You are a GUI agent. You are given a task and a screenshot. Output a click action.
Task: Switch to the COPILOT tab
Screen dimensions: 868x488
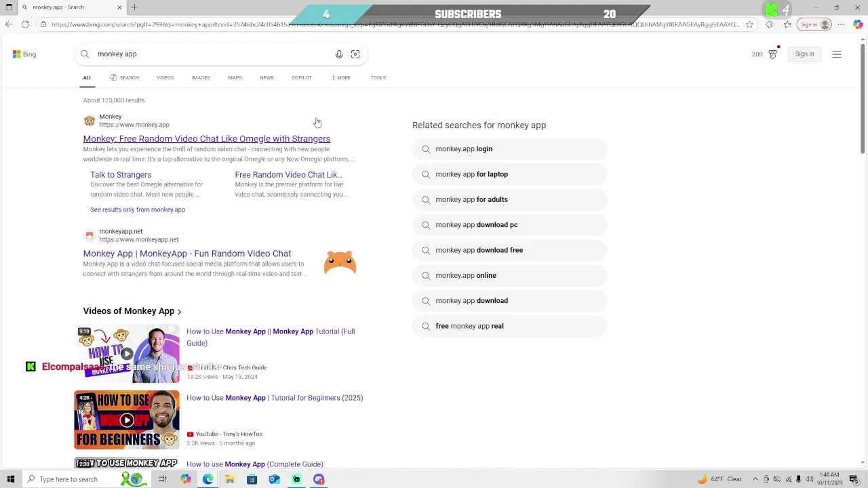302,78
